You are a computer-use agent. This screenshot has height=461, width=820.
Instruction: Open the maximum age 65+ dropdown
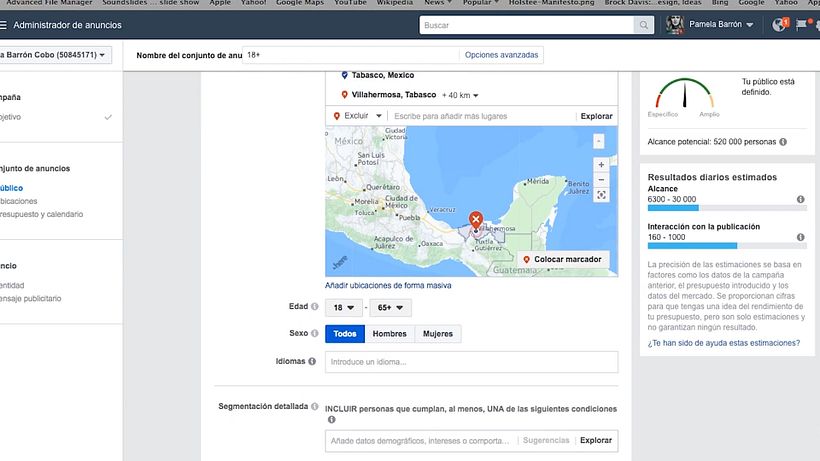(x=390, y=308)
